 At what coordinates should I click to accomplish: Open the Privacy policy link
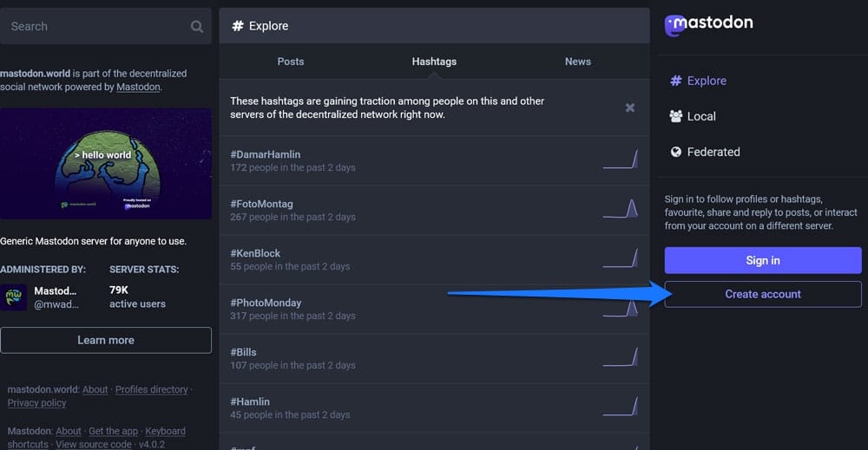click(x=36, y=403)
